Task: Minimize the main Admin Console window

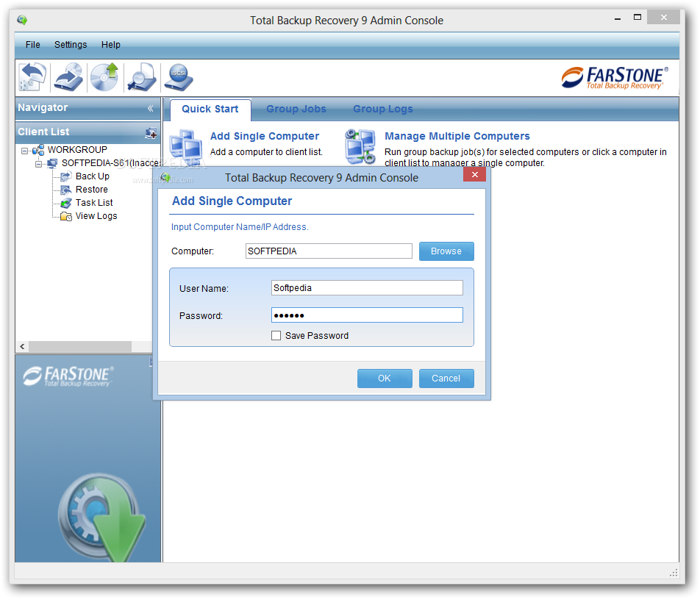Action: click(618, 19)
